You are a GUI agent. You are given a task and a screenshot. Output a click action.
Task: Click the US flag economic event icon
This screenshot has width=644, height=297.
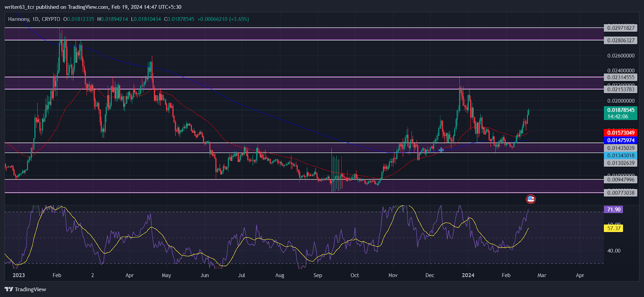pyautogui.click(x=531, y=199)
